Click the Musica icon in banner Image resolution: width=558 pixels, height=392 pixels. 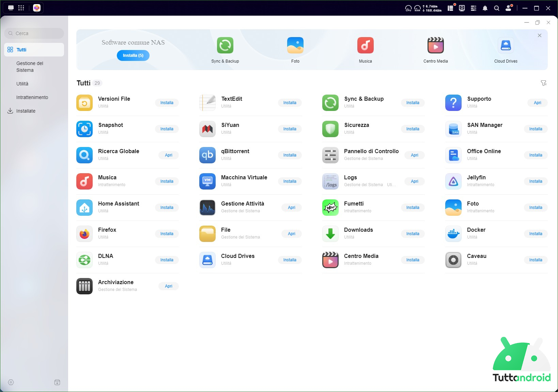point(366,45)
